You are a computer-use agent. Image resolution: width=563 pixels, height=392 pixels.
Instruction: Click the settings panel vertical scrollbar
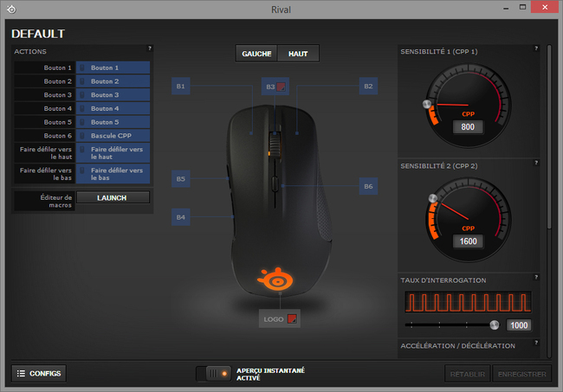point(548,136)
